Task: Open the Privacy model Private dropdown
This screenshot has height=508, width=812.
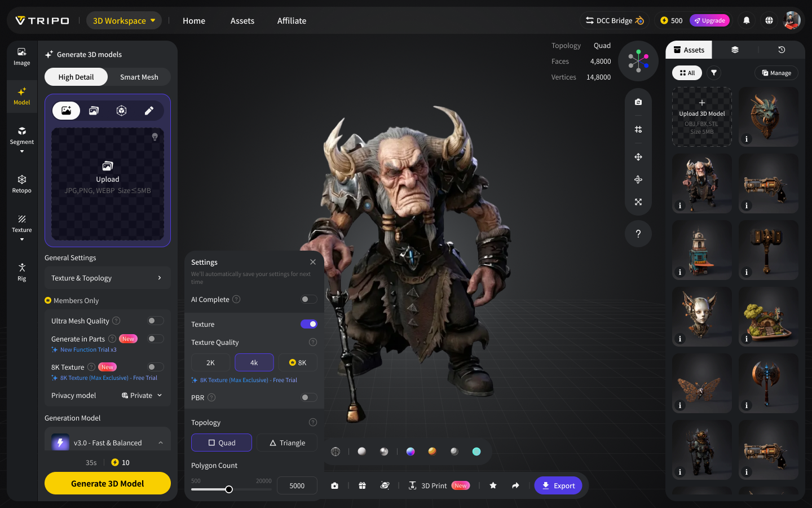Action: tap(142, 395)
